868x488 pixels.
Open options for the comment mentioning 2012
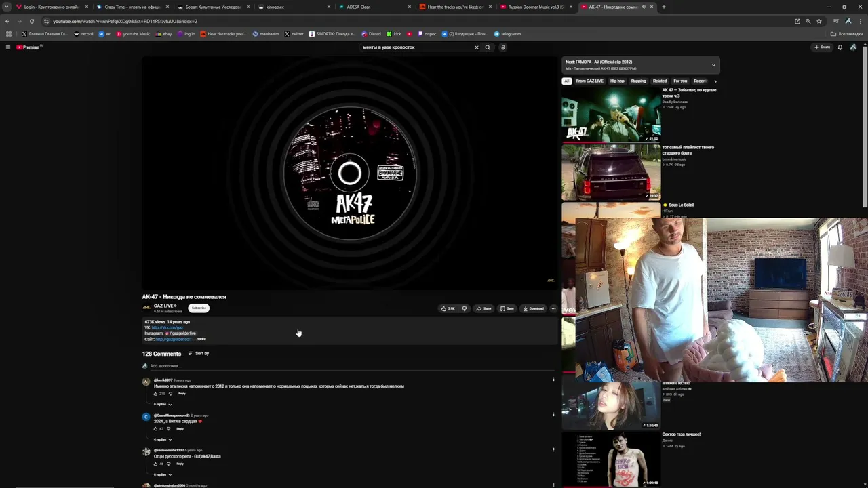click(553, 380)
